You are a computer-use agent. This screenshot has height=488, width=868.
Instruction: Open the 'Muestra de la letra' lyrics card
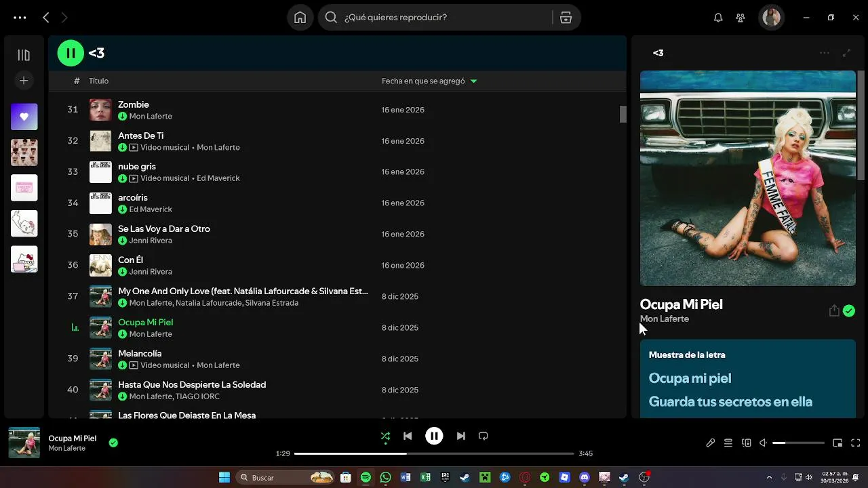[747, 378]
